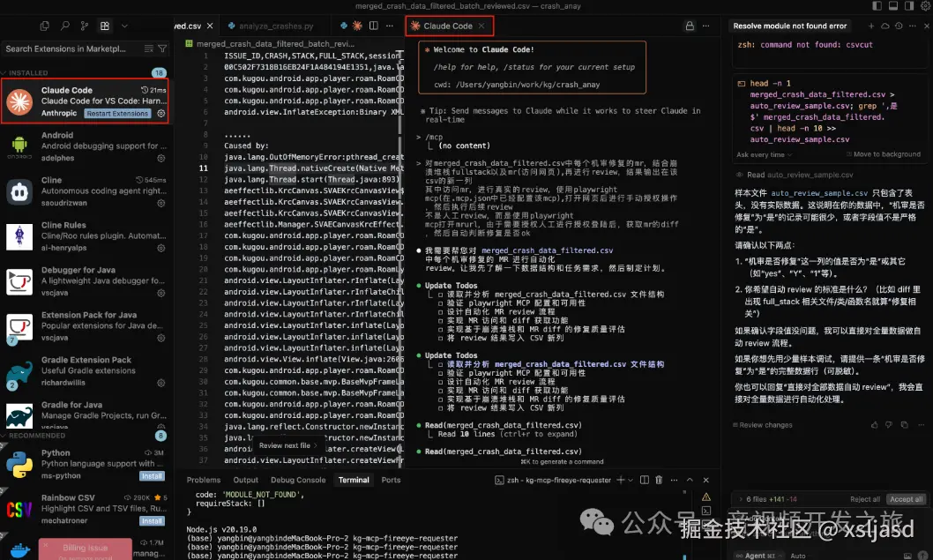Show chat history clock icon

click(x=899, y=26)
